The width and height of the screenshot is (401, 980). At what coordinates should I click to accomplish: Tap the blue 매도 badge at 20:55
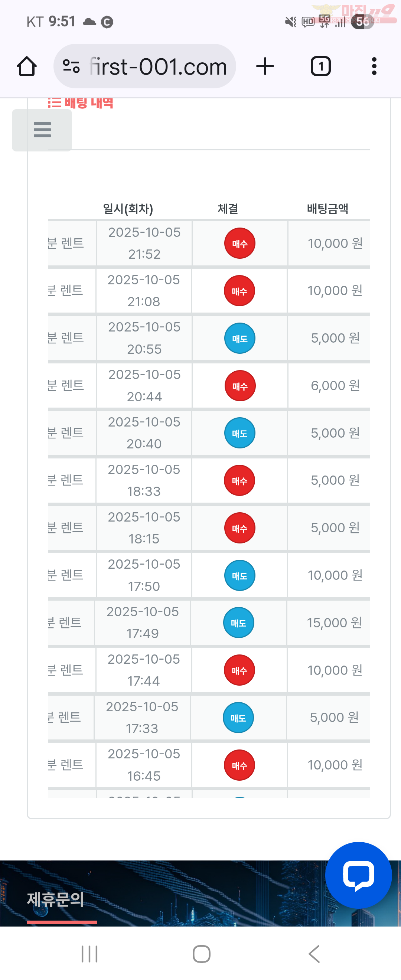240,338
